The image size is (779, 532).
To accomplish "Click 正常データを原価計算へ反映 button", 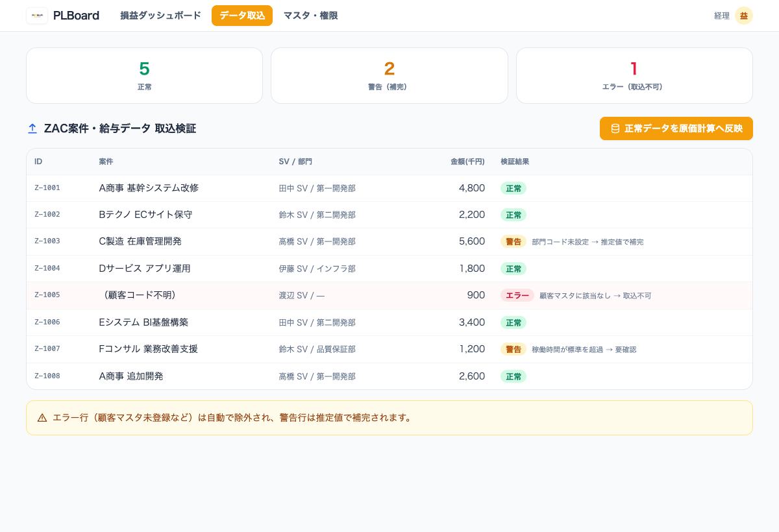I will pyautogui.click(x=676, y=128).
